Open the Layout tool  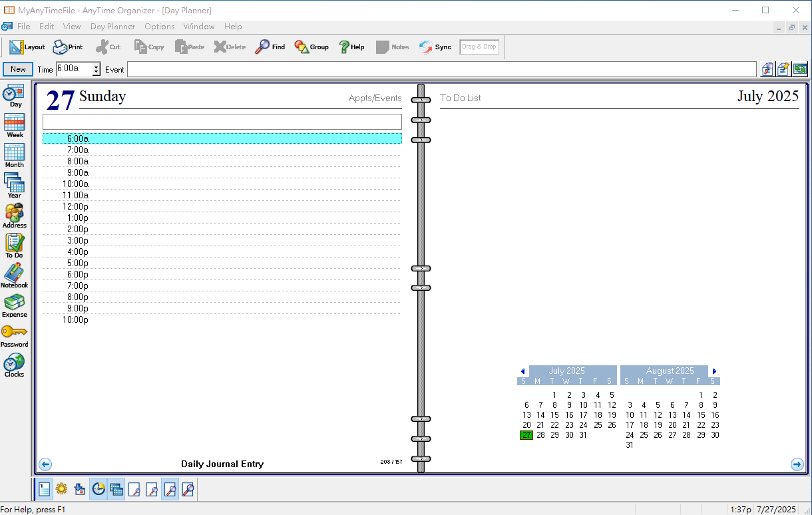click(27, 47)
